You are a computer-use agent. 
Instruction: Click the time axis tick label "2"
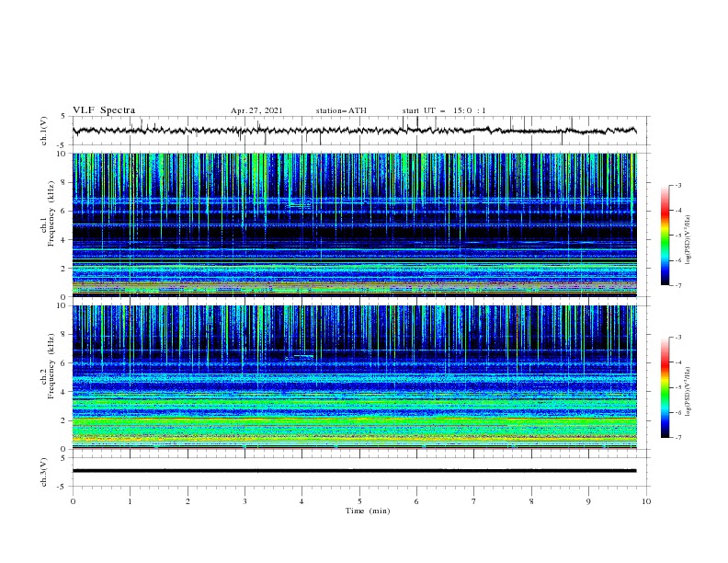(x=188, y=501)
